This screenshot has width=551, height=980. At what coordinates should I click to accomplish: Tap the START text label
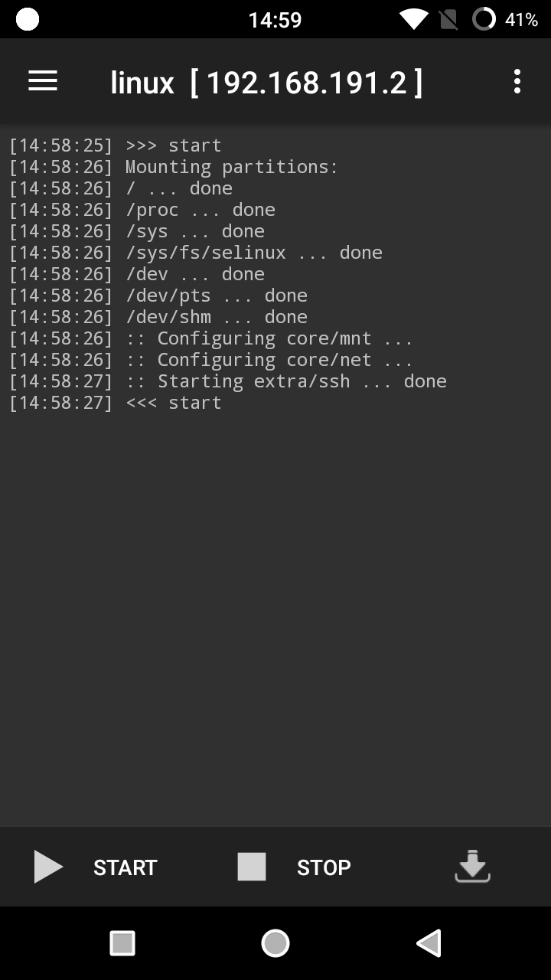tap(126, 867)
